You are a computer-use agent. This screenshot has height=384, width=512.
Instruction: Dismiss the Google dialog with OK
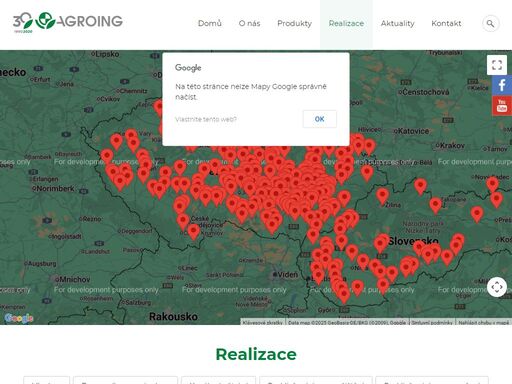point(319,119)
